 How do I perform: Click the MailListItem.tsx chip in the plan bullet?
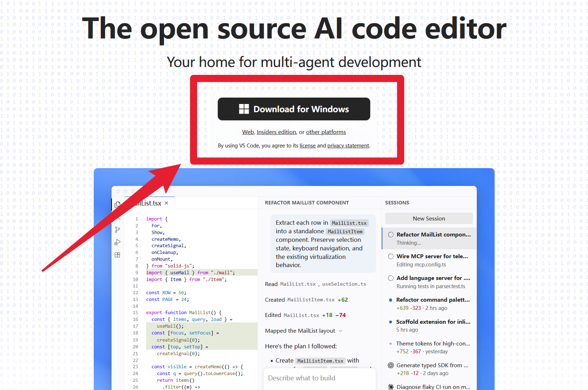point(320,361)
